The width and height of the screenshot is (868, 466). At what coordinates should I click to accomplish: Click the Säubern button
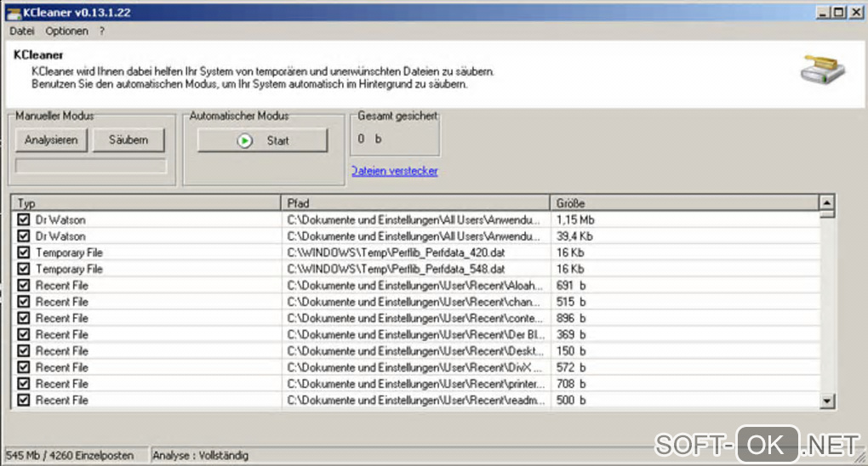tap(128, 140)
